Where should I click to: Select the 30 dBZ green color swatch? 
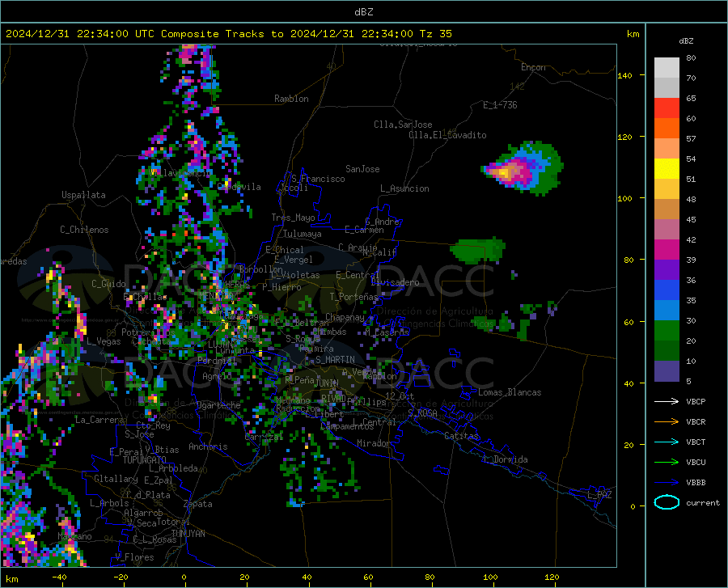[x=667, y=331]
